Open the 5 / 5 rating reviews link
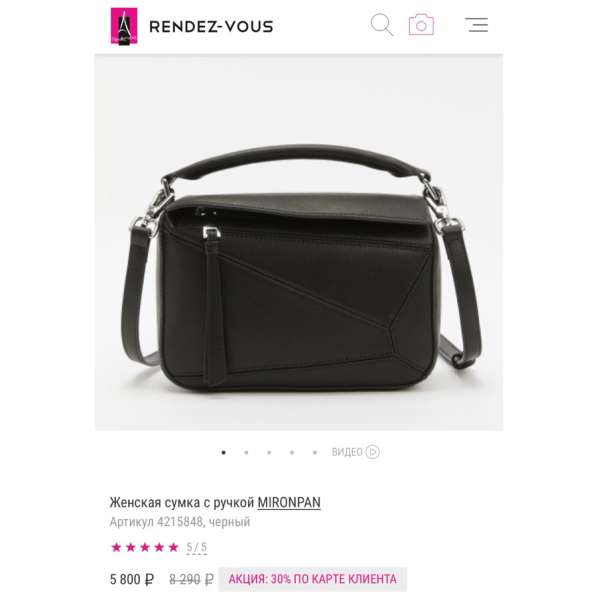The height and width of the screenshot is (597, 597). tap(196, 548)
